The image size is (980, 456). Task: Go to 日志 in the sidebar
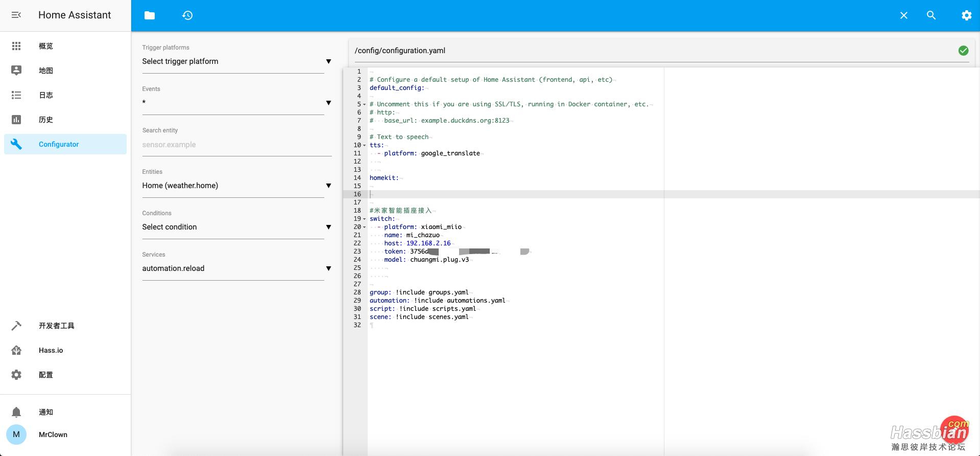[65, 95]
